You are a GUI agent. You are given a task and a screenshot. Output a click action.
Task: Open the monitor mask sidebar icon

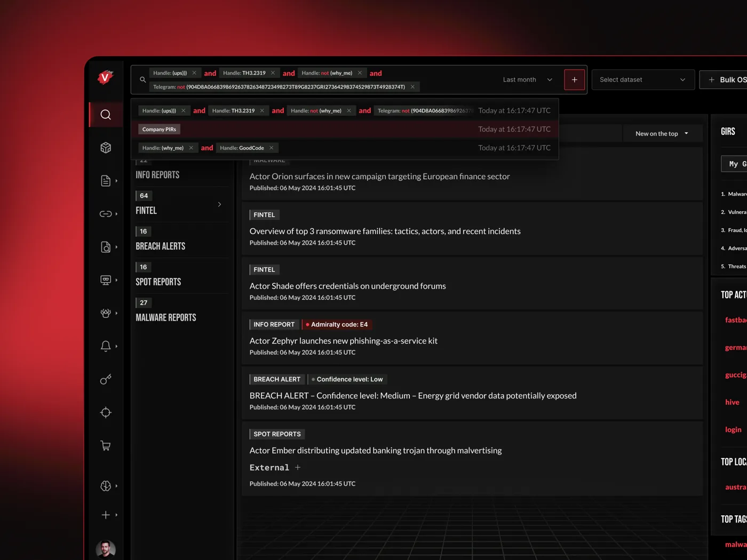click(106, 280)
